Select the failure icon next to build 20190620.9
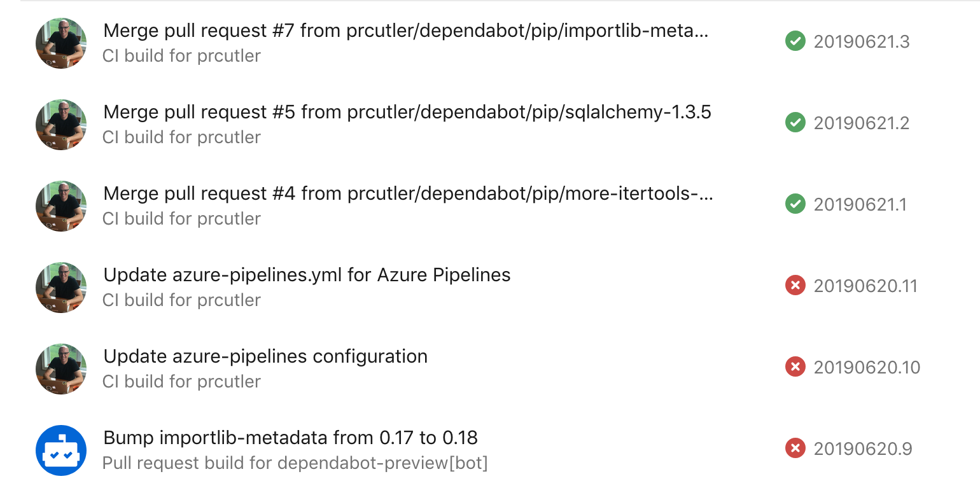Viewport: 980px width, 495px height. click(x=795, y=448)
